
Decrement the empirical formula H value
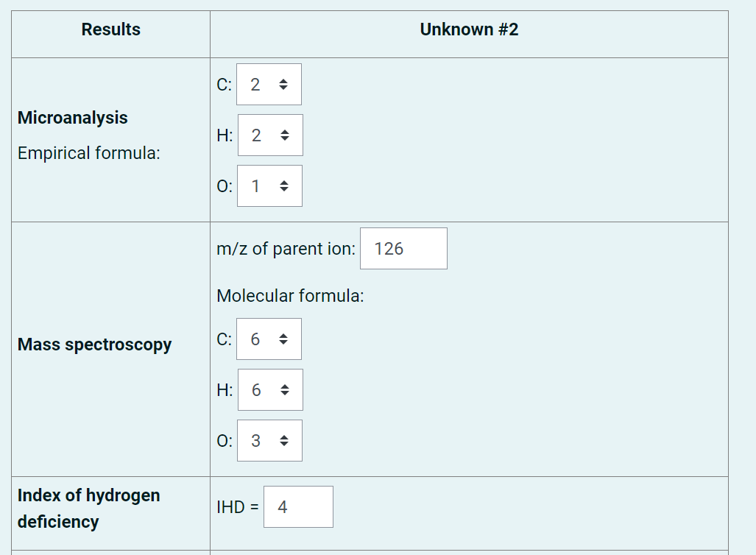tap(286, 139)
